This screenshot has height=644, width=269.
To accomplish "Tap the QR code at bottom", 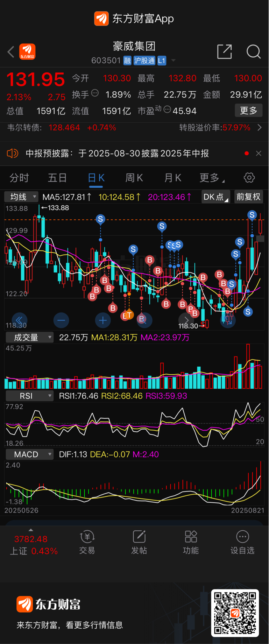I will point(235,613).
